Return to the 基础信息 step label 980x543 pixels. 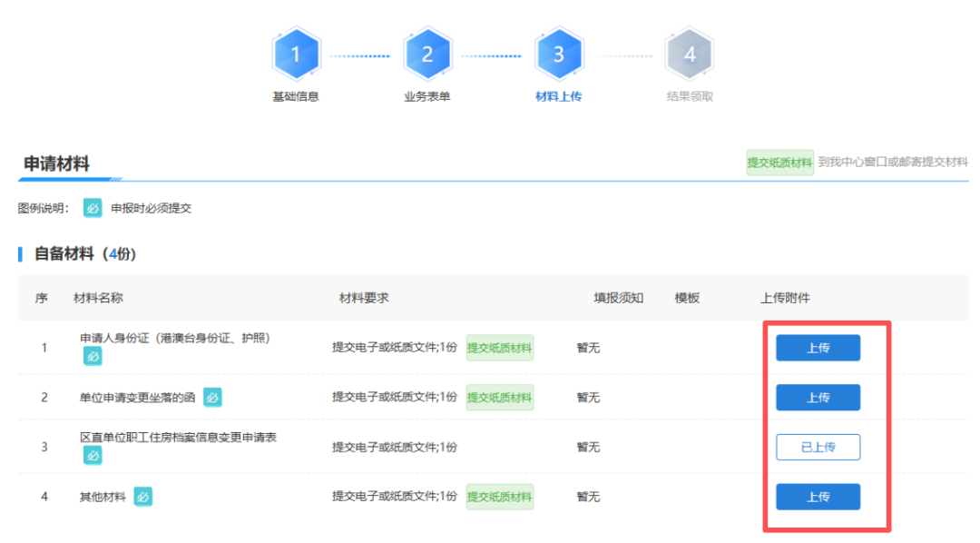pyautogui.click(x=296, y=96)
